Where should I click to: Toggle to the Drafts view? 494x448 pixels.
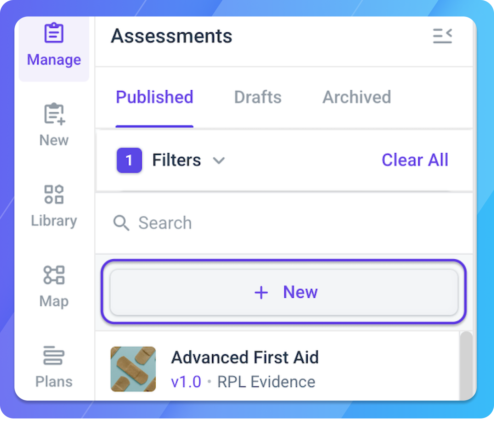[257, 97]
